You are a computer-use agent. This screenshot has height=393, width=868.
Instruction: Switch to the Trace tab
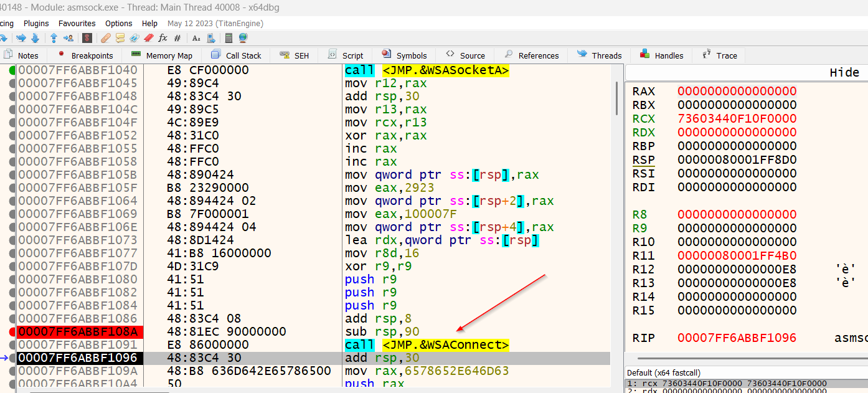tap(720, 55)
